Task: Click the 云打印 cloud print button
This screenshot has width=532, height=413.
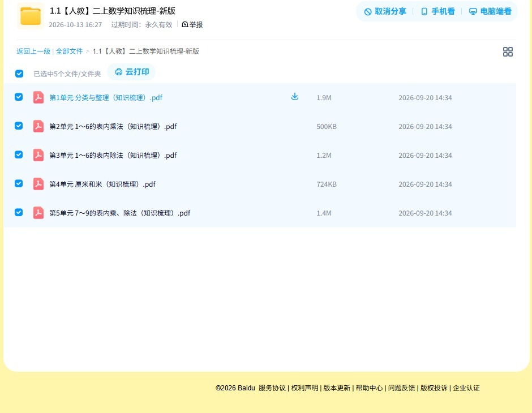Action: (132, 72)
